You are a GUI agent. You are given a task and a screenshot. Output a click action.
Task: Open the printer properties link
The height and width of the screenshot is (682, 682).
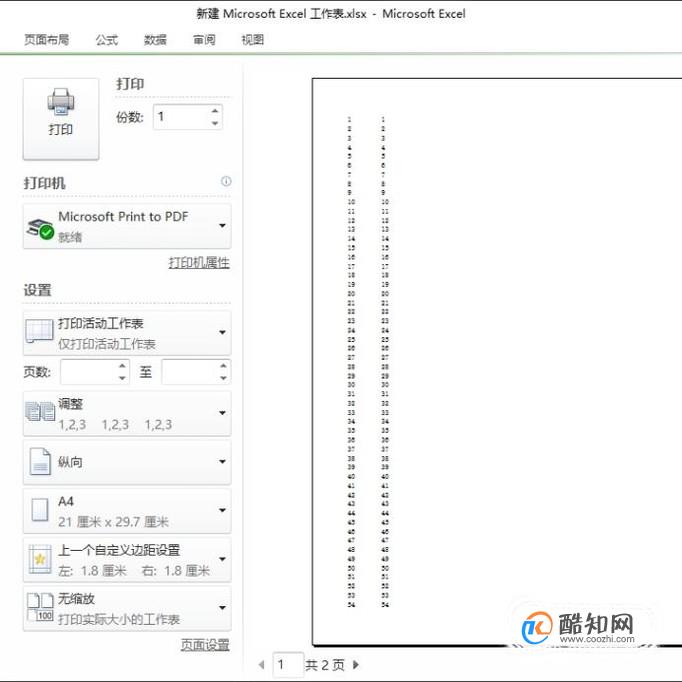coord(199,263)
